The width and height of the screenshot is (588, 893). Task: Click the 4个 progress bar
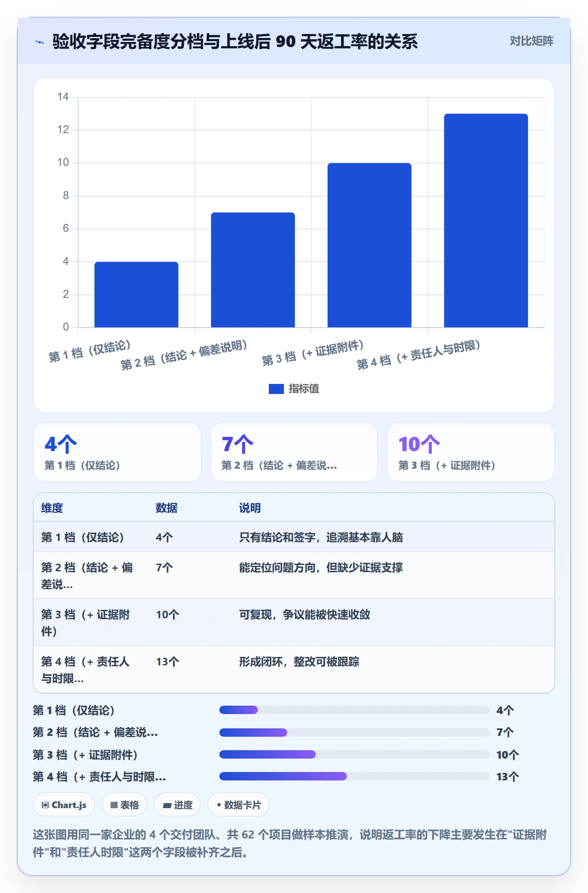[x=354, y=710]
